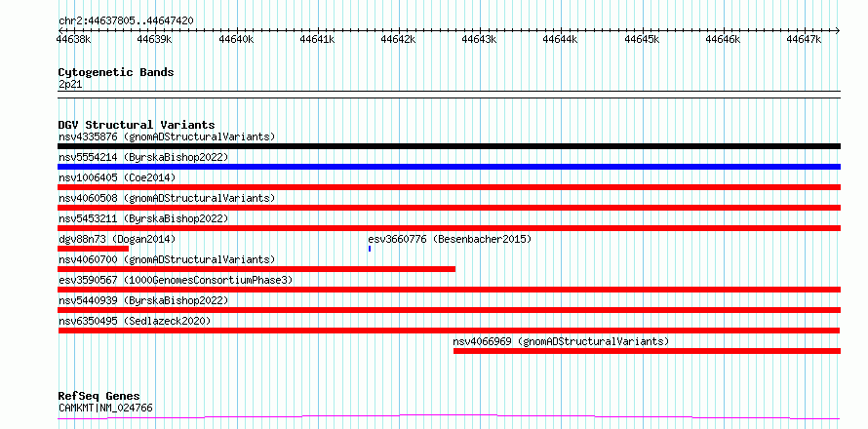Click the 44639k ruler tick label

(155, 39)
